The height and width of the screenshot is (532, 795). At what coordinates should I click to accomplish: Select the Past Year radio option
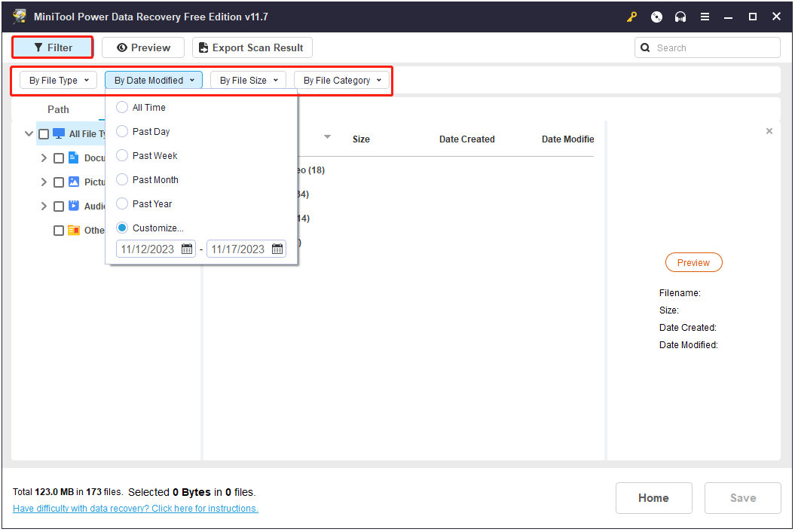point(121,204)
